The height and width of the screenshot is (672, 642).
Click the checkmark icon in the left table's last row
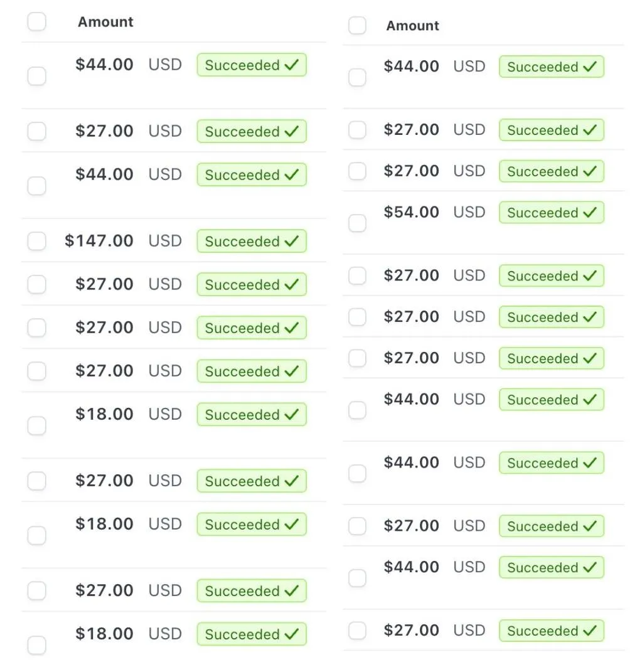click(291, 634)
